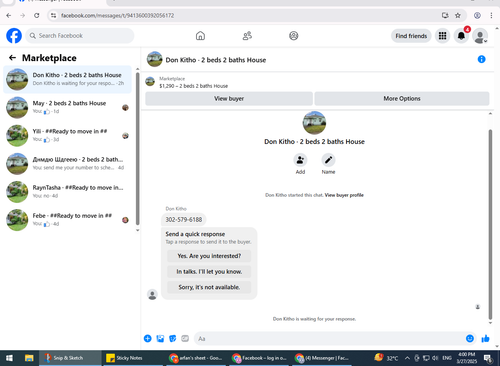Go back using the Marketplace arrow

12,58
